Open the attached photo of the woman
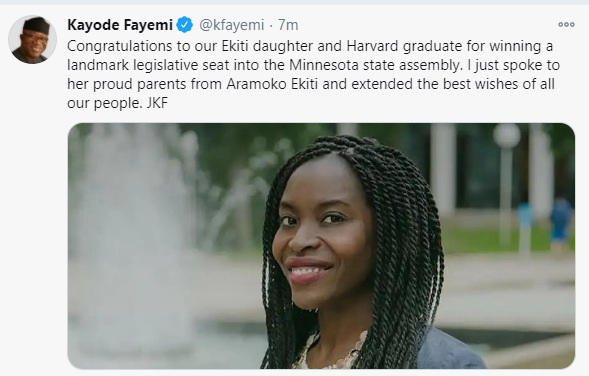The width and height of the screenshot is (589, 376). tap(321, 246)
